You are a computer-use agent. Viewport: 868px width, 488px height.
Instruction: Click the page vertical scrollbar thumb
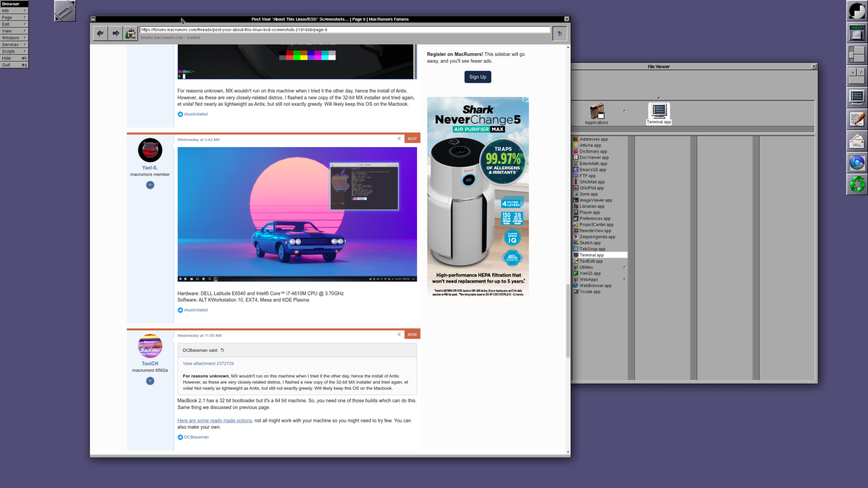point(568,321)
